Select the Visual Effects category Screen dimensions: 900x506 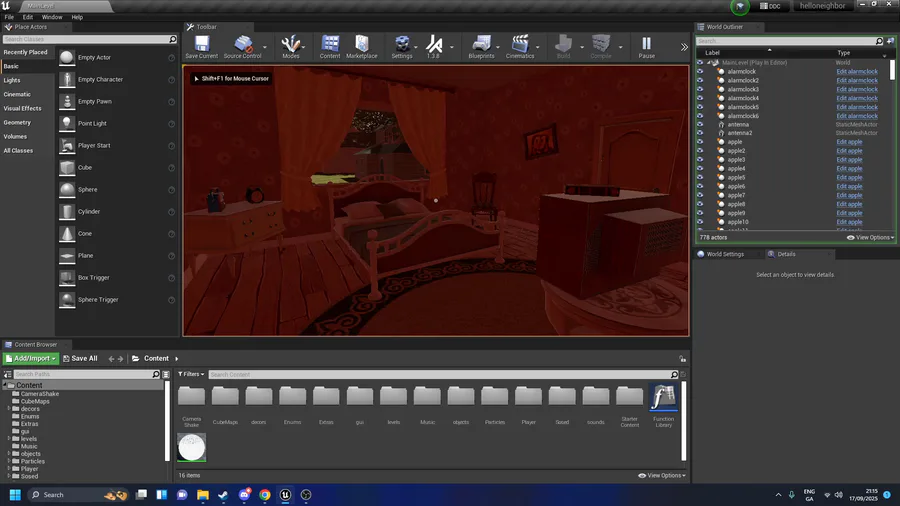(22, 108)
